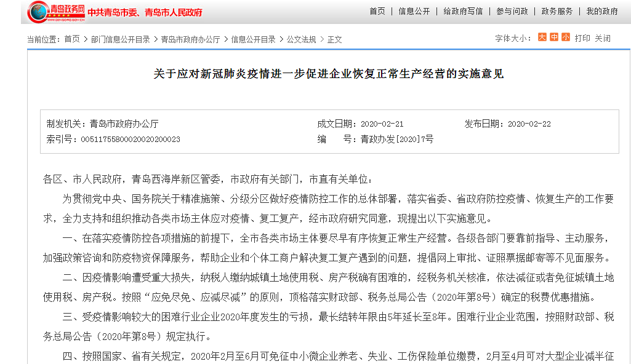This screenshot has height=364, width=631.
Task: Click the index number 索引号 value
Action: (x=131, y=140)
